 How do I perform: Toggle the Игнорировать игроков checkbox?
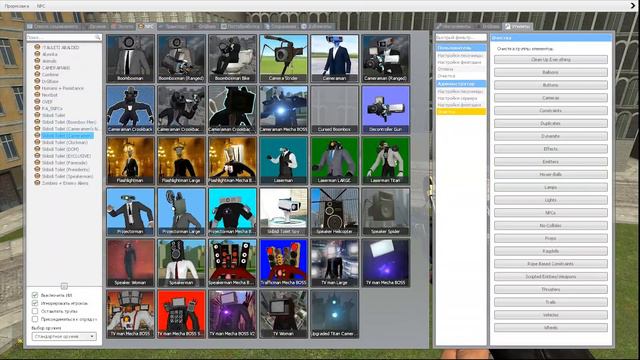tap(35, 303)
